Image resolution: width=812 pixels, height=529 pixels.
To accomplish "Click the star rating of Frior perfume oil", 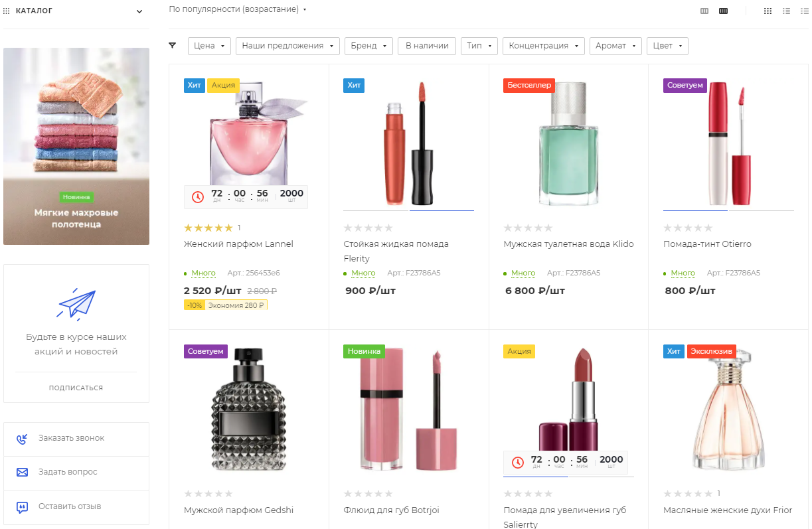I will click(x=688, y=494).
